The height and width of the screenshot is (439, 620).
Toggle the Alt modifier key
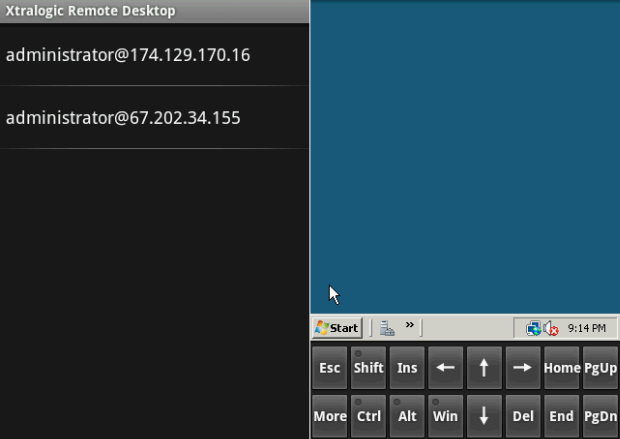tap(407, 416)
